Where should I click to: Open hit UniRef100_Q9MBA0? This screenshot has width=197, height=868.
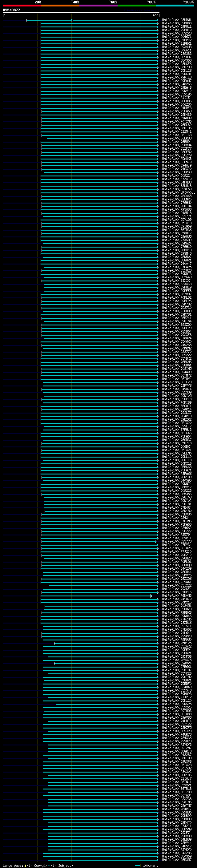point(177,23)
